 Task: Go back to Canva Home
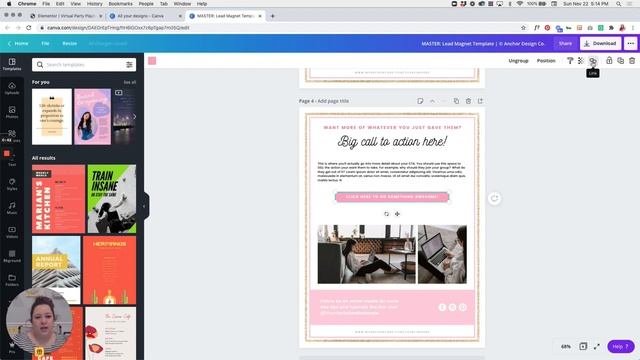click(18, 43)
